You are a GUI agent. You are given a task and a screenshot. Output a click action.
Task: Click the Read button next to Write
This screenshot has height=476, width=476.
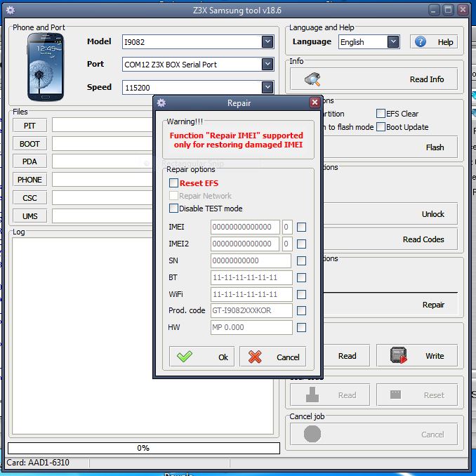click(x=347, y=355)
